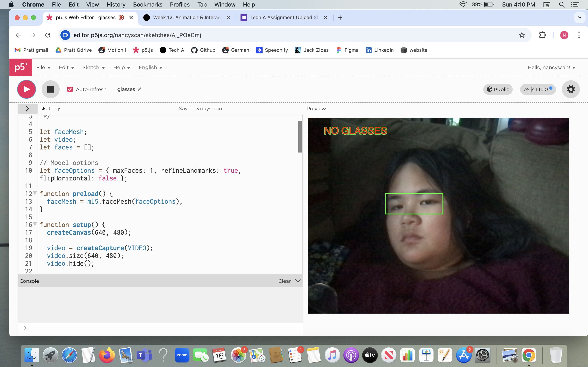Click the Public button
The image size is (588, 367).
498,89
